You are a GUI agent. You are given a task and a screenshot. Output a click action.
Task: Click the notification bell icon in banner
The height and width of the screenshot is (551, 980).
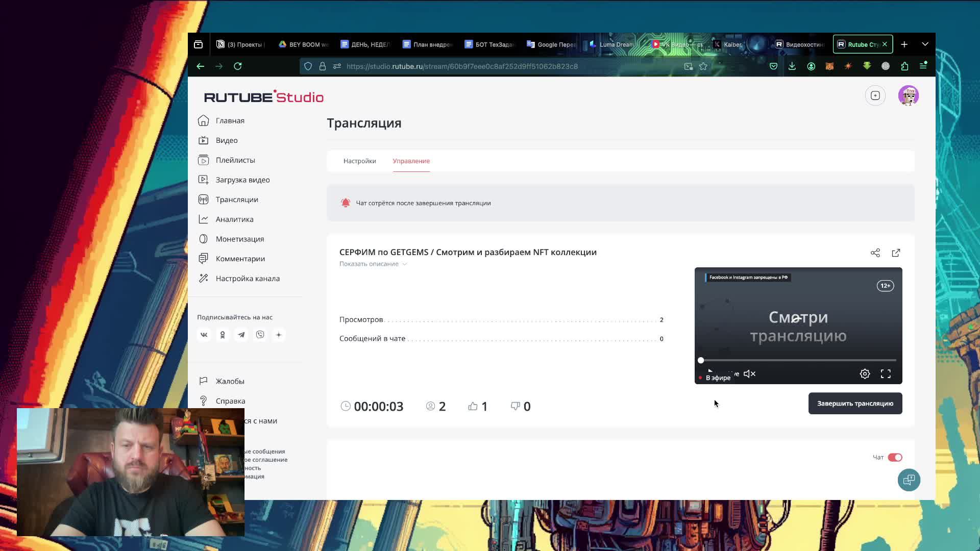point(346,203)
